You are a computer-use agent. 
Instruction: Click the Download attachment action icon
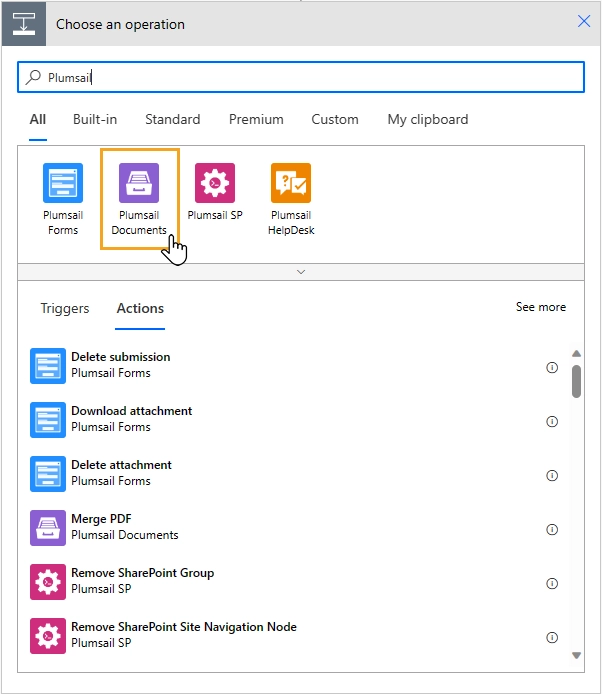click(x=48, y=420)
